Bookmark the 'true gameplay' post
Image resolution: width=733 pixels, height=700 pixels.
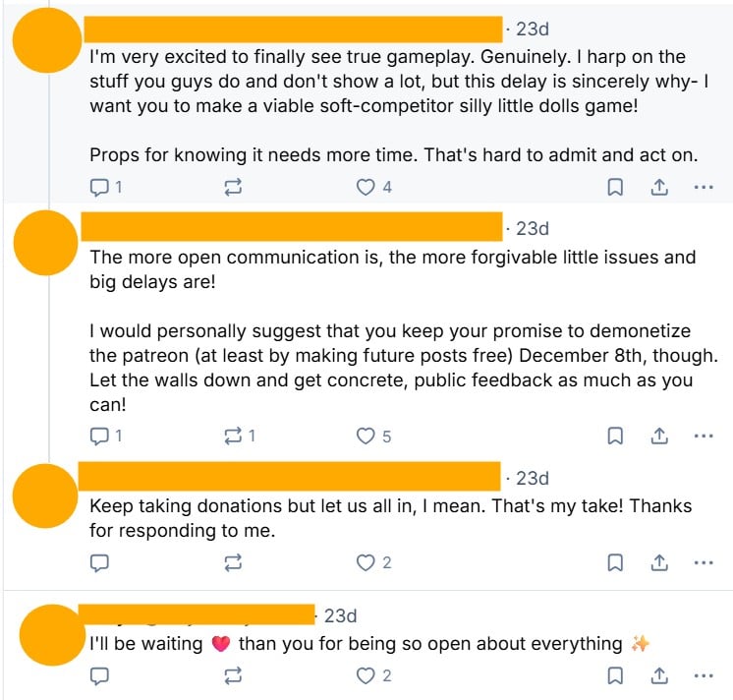(615, 187)
